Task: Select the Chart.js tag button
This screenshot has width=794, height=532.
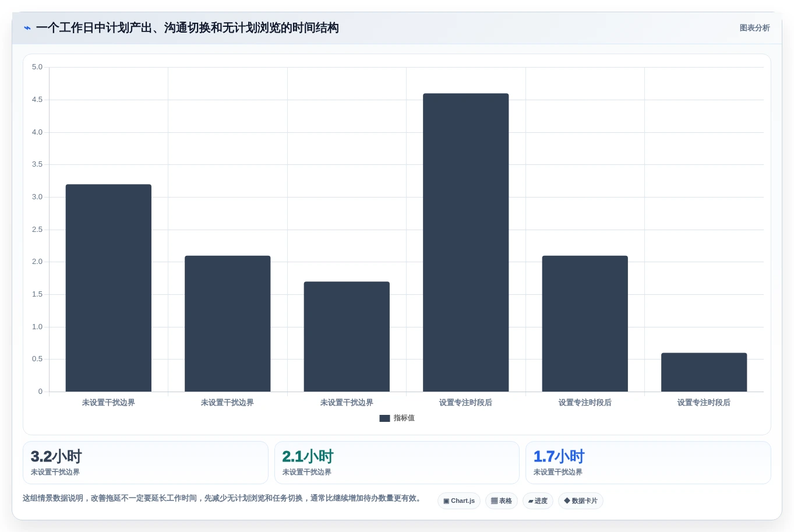Action: tap(459, 501)
